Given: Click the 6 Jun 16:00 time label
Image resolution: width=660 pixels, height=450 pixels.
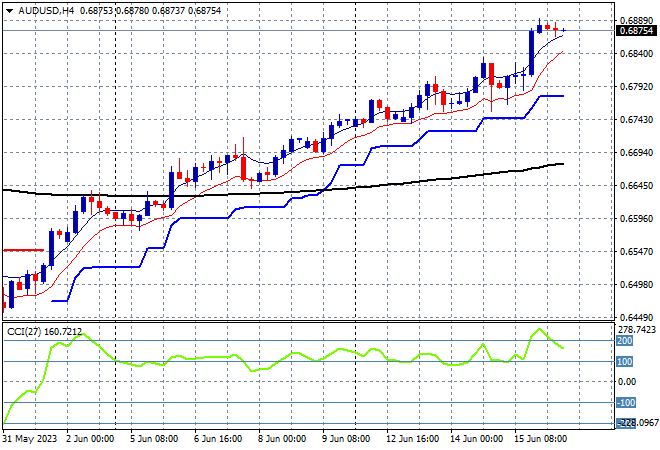Looking at the screenshot, I should (x=218, y=439).
